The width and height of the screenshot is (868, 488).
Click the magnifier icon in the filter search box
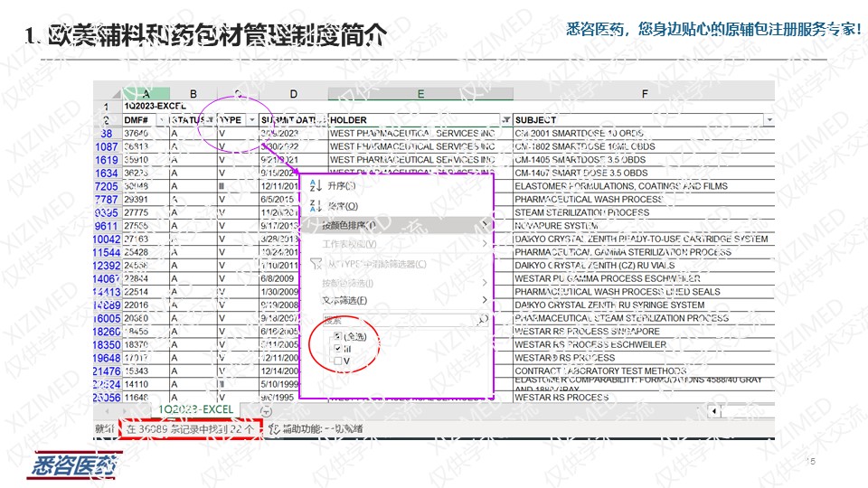[483, 319]
